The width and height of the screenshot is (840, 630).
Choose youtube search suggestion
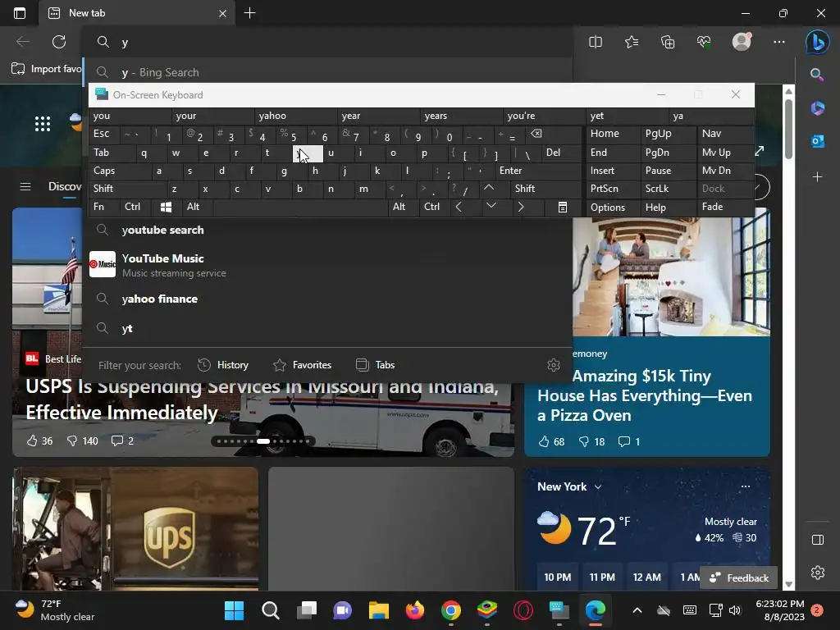point(326,230)
